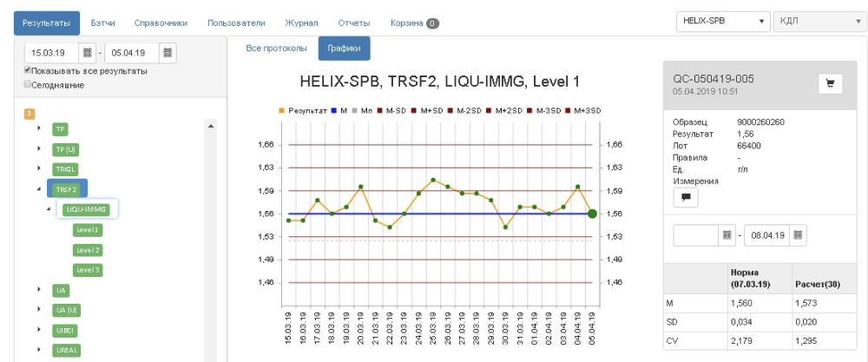This screenshot has height=362, width=868.
Task: Click the highlighted last data point on chart
Action: point(592,213)
